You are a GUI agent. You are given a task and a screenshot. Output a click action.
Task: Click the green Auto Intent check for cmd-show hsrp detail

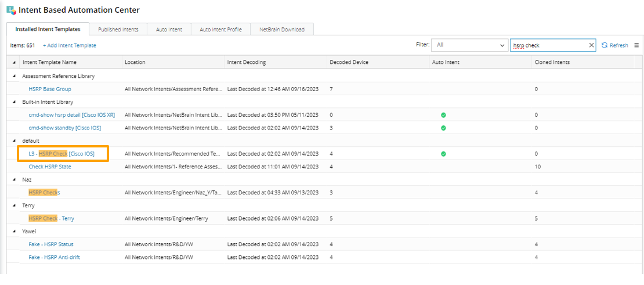[x=443, y=115]
